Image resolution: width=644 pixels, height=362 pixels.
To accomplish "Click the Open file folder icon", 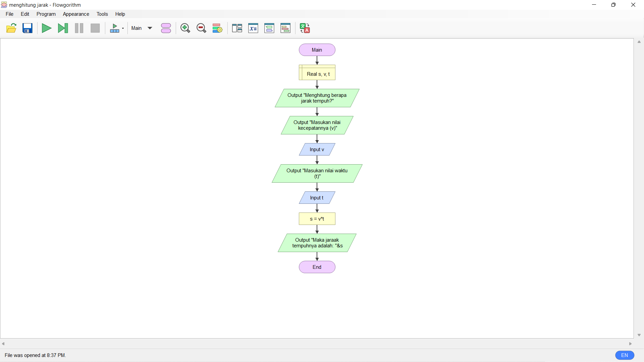I will pos(11,28).
